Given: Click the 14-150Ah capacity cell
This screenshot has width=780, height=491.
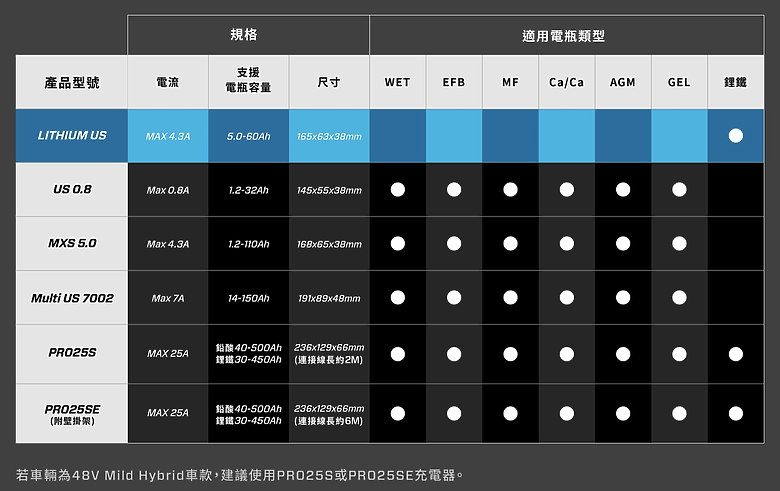Looking at the screenshot, I should 248,298.
